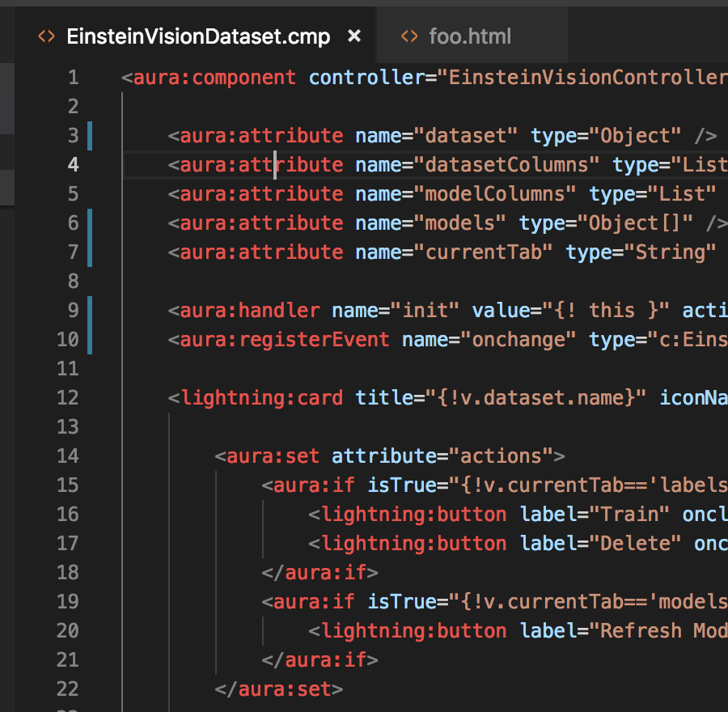Click line number 1 in the gutter
This screenshot has width=728, height=712.
[x=74, y=77]
